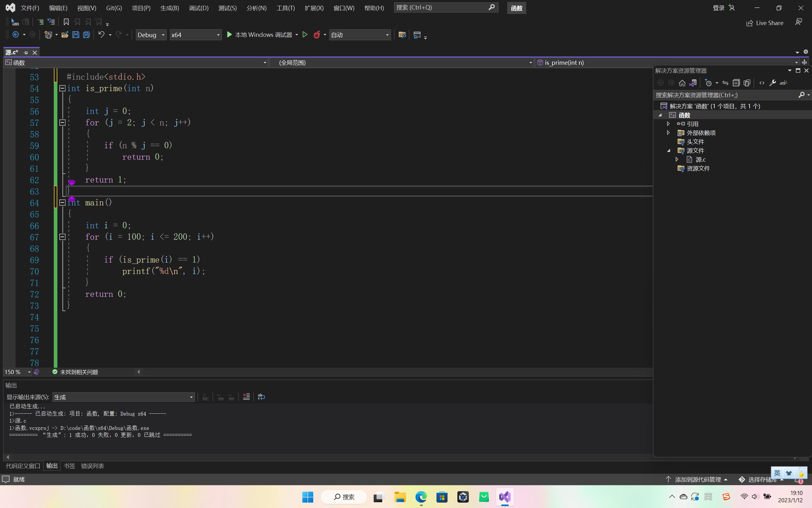Click the Save All icon
This screenshot has width=812, height=508.
87,35
